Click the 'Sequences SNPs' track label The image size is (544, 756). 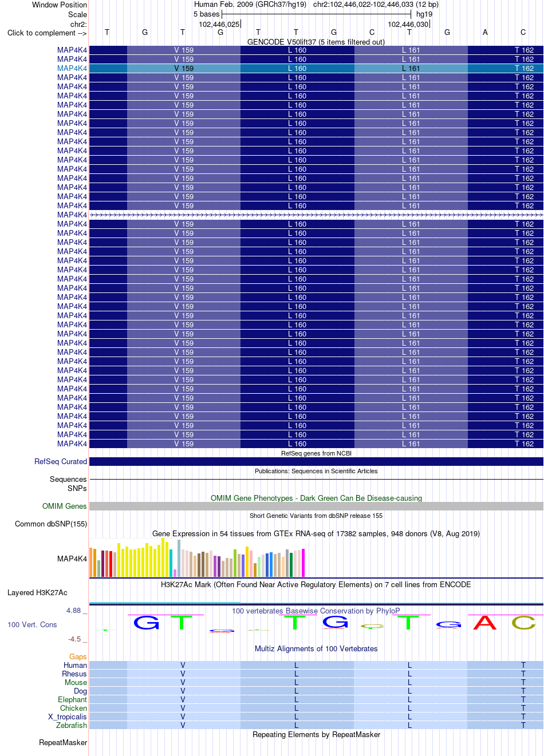click(x=68, y=484)
